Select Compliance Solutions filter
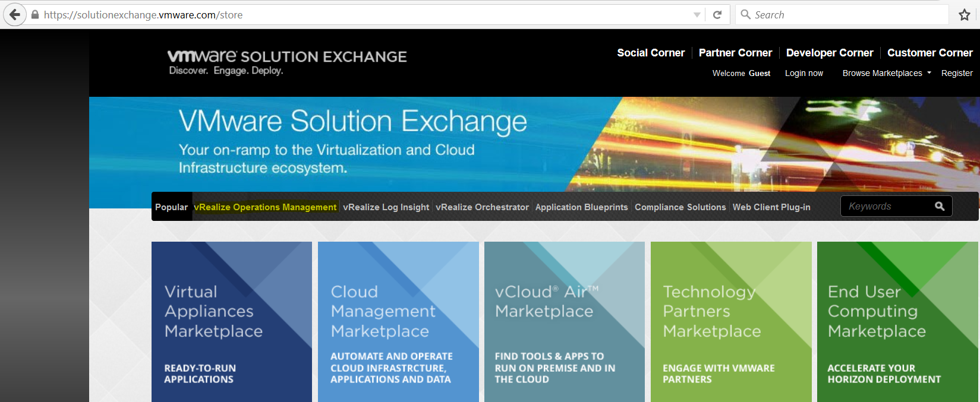The height and width of the screenshot is (402, 980). [680, 207]
